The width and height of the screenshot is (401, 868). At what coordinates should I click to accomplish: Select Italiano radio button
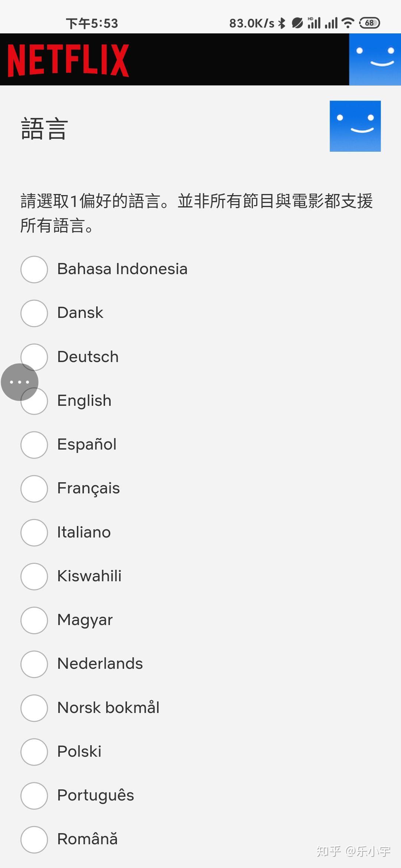[x=34, y=532]
